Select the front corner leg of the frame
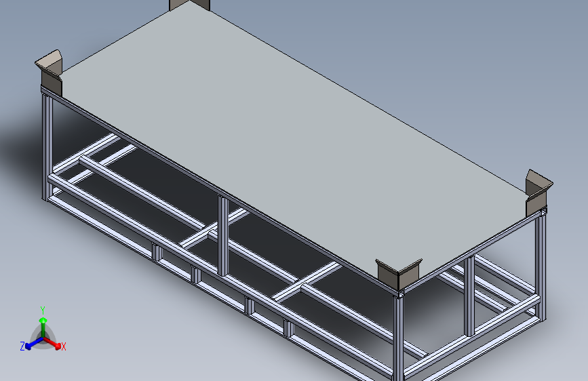Image resolution: width=588 pixels, height=381 pixels. point(399,338)
